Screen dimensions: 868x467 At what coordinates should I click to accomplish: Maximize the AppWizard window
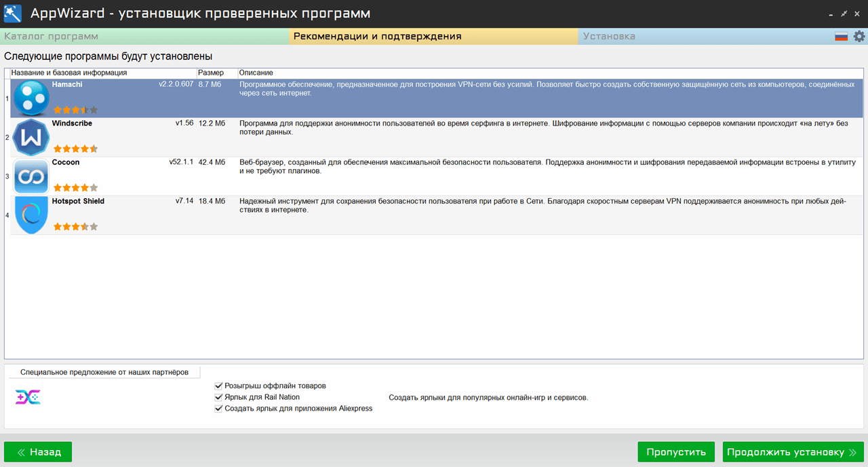844,14
